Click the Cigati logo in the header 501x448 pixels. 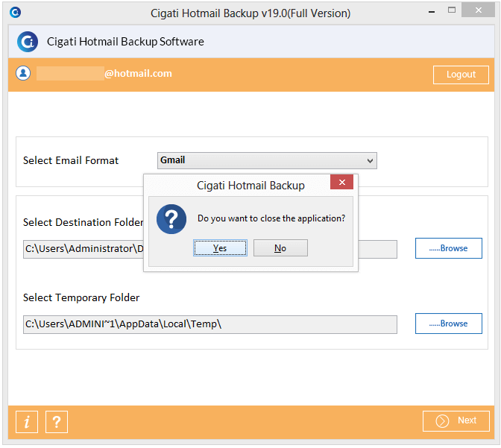tap(28, 42)
